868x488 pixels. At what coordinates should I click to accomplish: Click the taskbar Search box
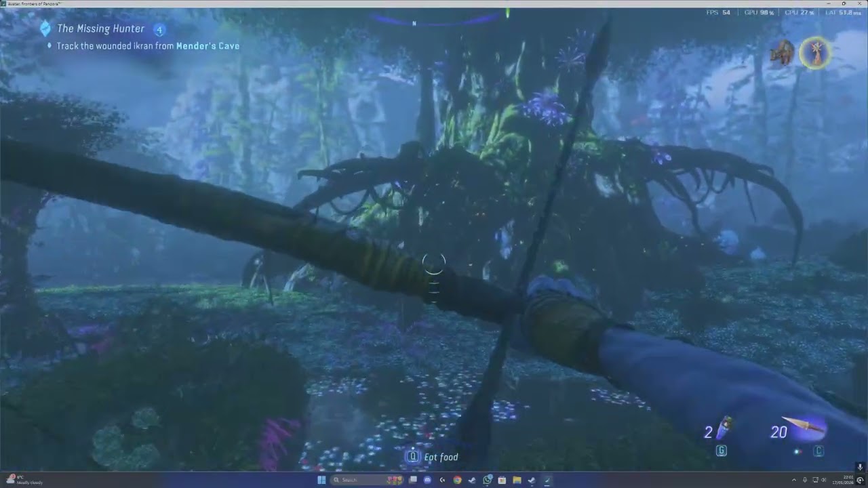click(x=367, y=480)
